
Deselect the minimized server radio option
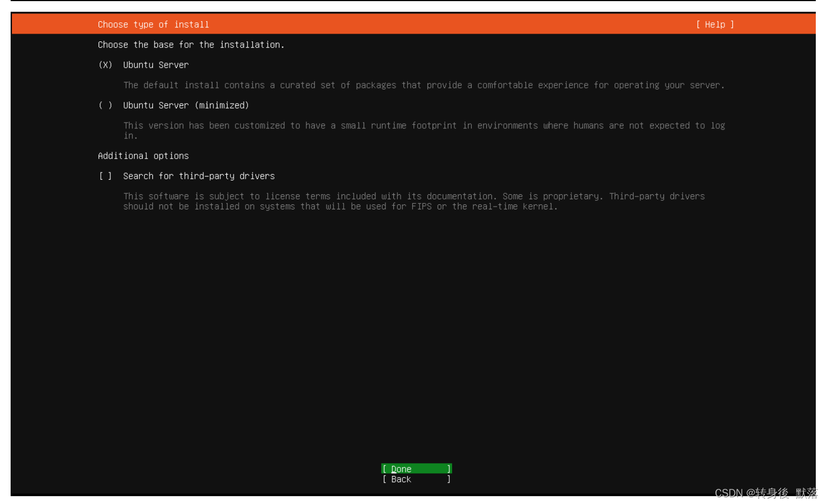point(105,105)
